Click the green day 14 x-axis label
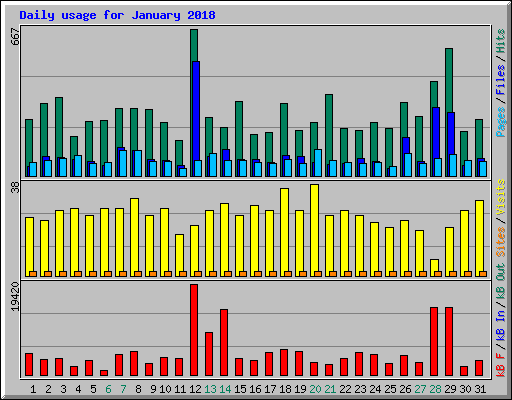 pos(225,389)
